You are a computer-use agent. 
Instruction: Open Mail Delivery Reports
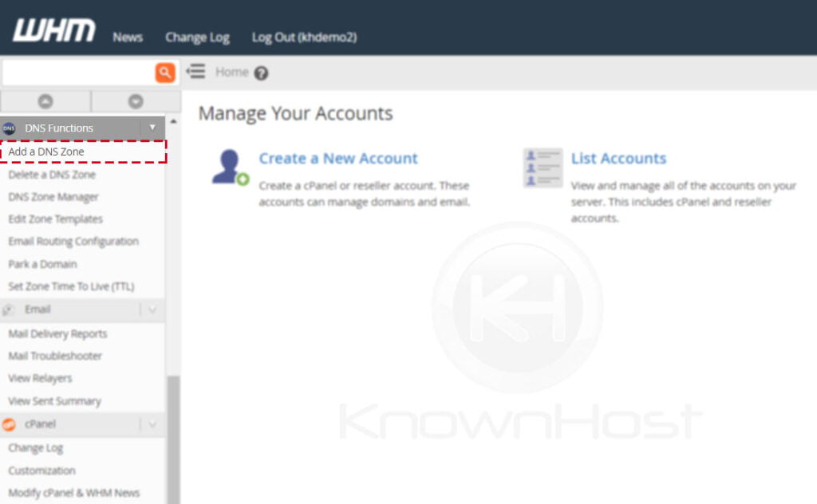[x=57, y=334]
